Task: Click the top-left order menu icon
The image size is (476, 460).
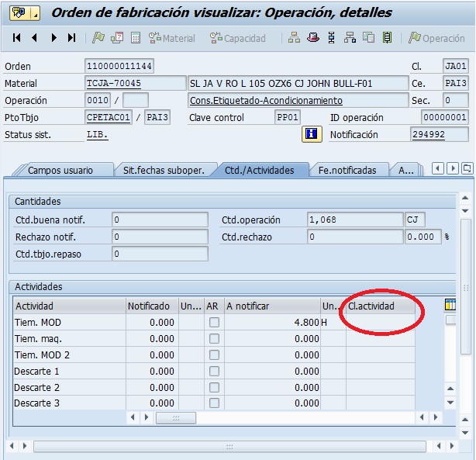Action: coord(20,12)
